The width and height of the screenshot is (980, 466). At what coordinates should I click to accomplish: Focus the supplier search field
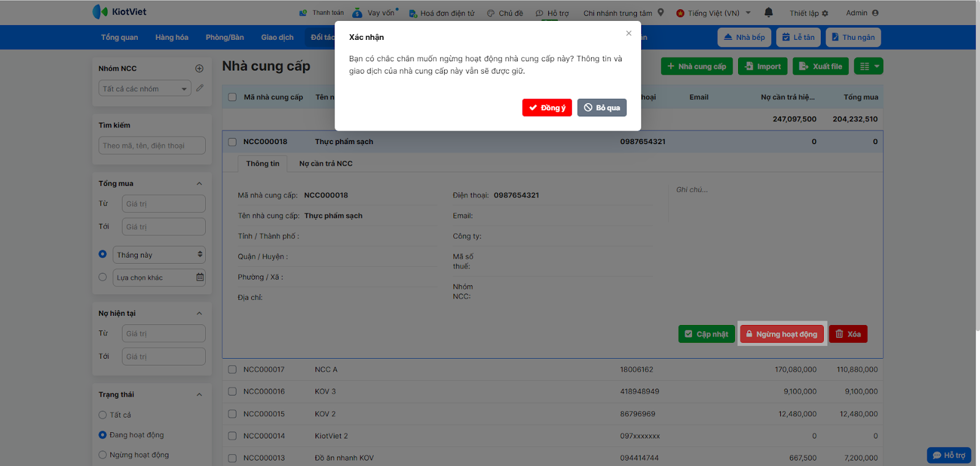[x=152, y=145]
